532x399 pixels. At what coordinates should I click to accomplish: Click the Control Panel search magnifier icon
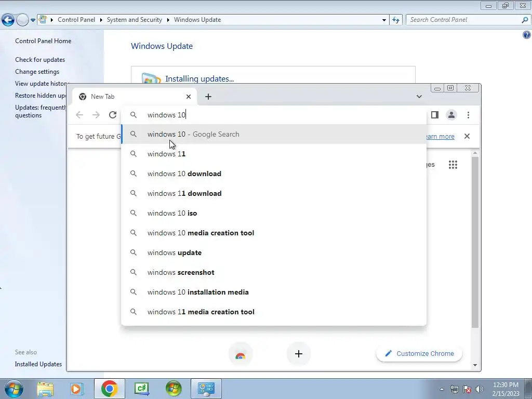click(x=525, y=20)
